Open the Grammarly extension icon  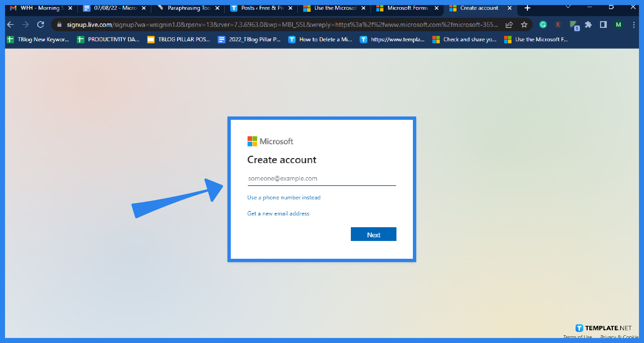point(543,24)
